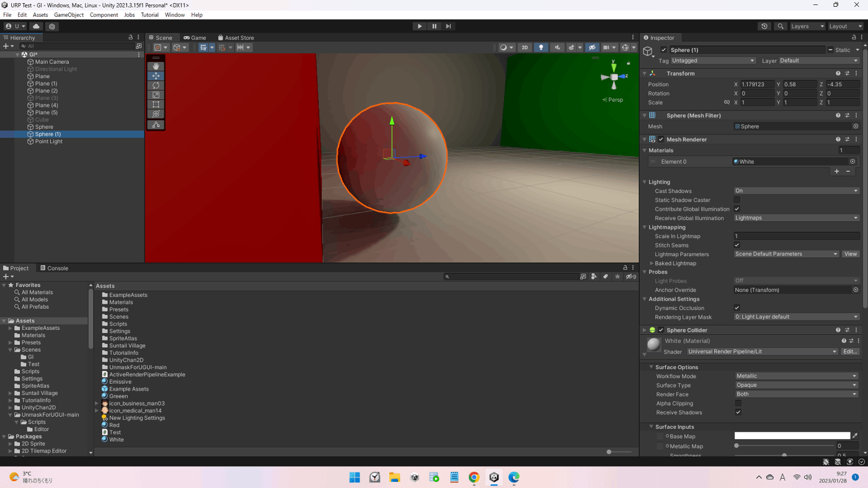Open Receive Global Illumination dropdown
Viewport: 868px width, 488px height.
797,218
